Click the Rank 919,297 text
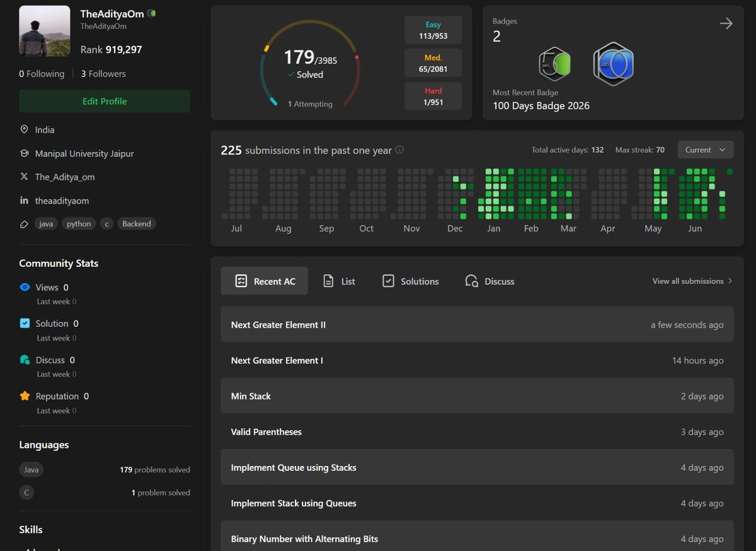756x551 pixels. coord(111,49)
